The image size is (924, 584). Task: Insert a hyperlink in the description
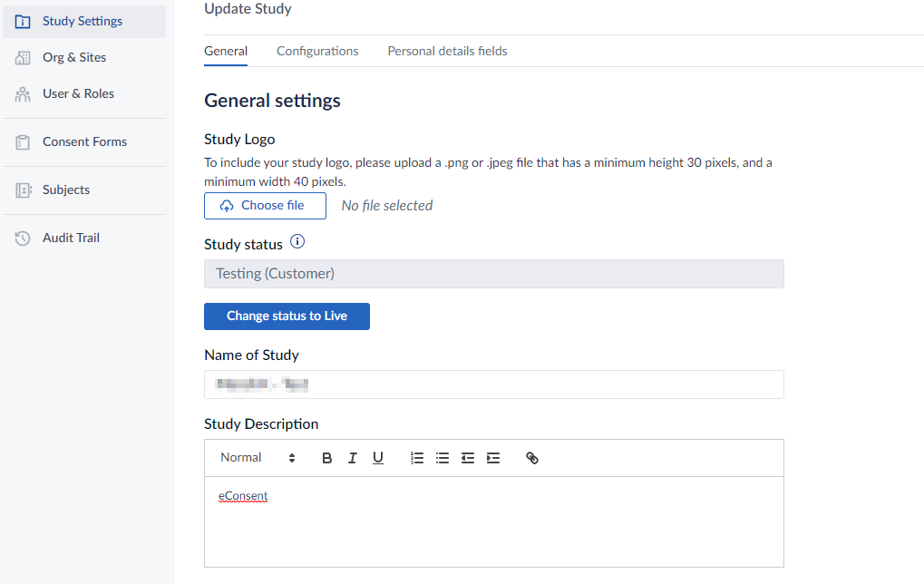(x=532, y=458)
